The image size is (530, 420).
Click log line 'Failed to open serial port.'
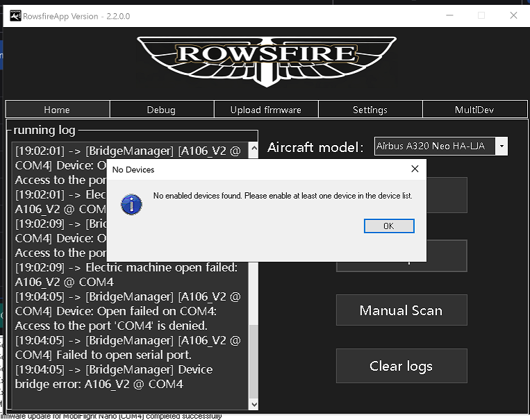click(x=124, y=355)
